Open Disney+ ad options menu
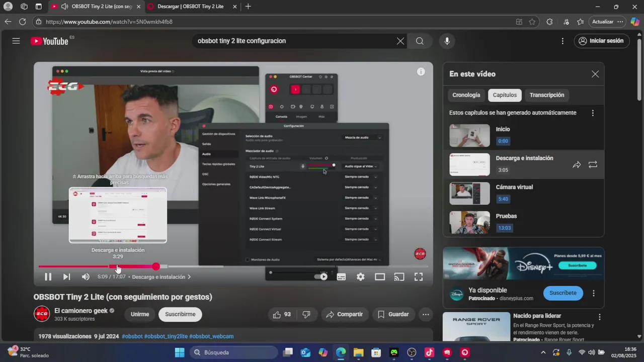The width and height of the screenshot is (644, 362). tap(593, 293)
